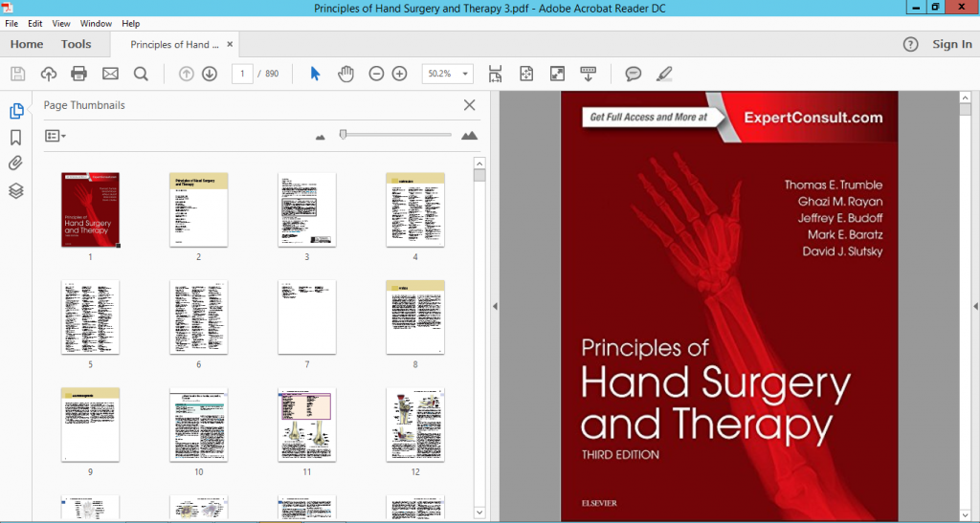The width and height of the screenshot is (980, 523).
Task: Open thumbnail options dropdown menu
Action: coord(55,136)
